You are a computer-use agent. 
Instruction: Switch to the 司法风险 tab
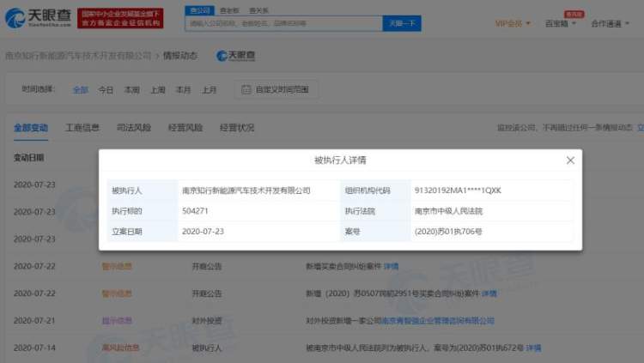[x=134, y=128]
